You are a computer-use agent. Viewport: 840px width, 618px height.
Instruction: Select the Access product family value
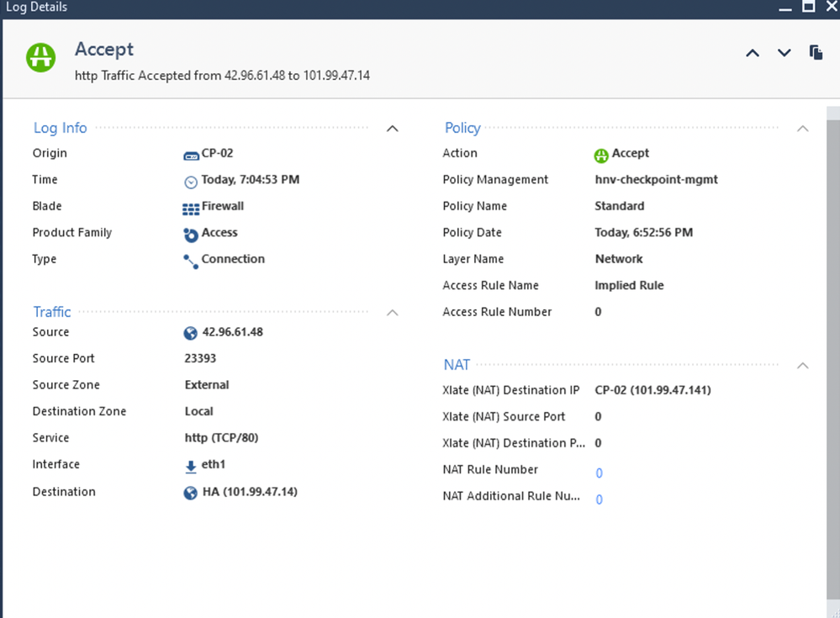pyautogui.click(x=219, y=232)
